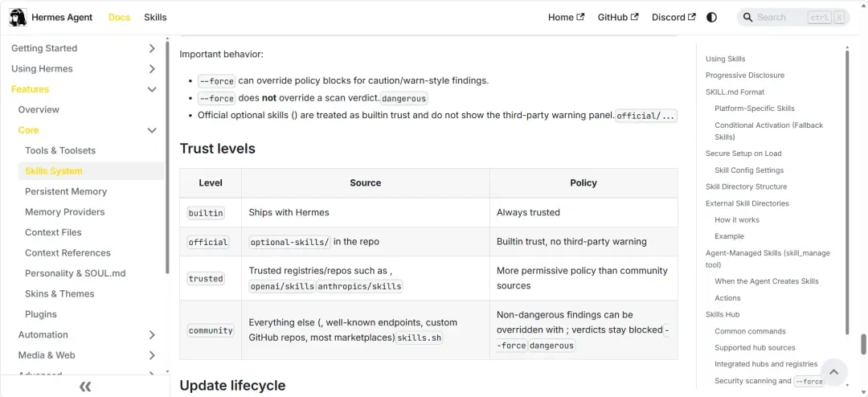
Task: Open the Discord external link
Action: [x=674, y=17]
